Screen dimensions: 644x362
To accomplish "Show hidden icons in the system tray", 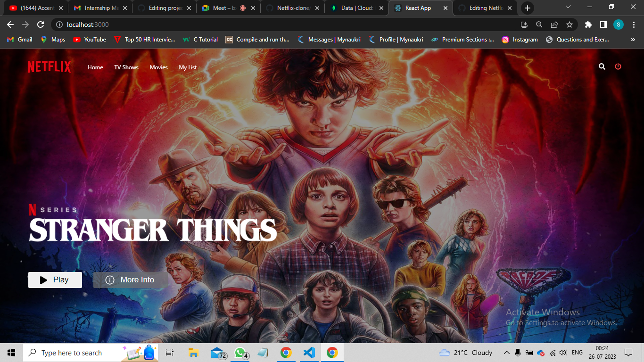I will 506,352.
